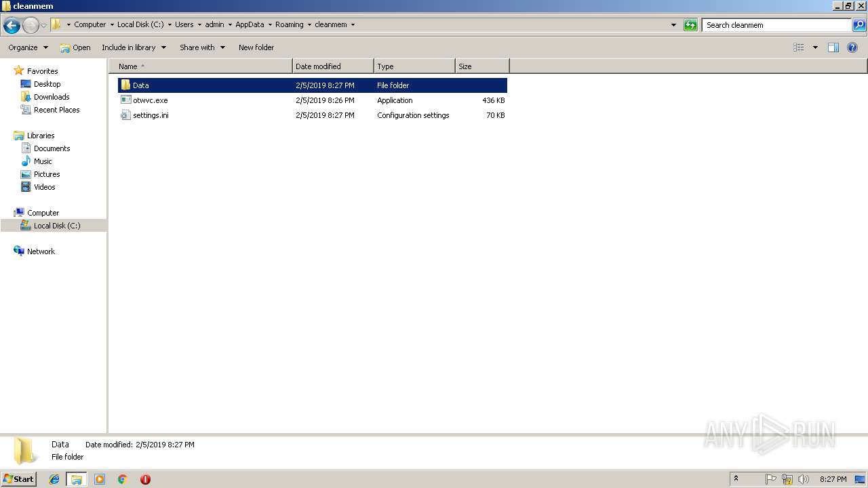
Task: Click the Forward navigation arrow
Action: tap(31, 26)
